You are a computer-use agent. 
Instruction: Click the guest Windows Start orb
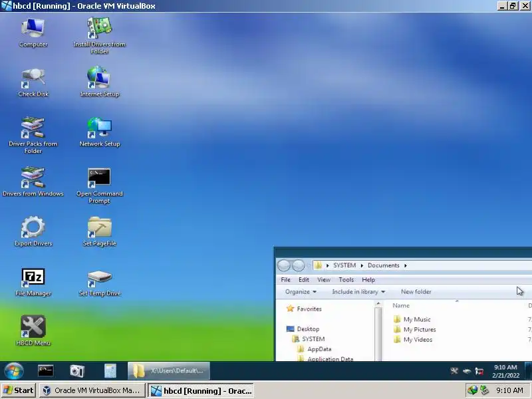(x=14, y=370)
